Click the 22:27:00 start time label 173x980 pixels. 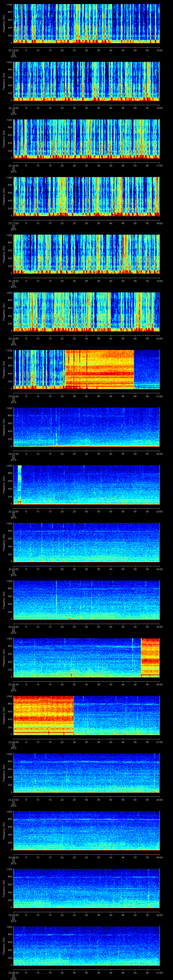[x=13, y=799]
